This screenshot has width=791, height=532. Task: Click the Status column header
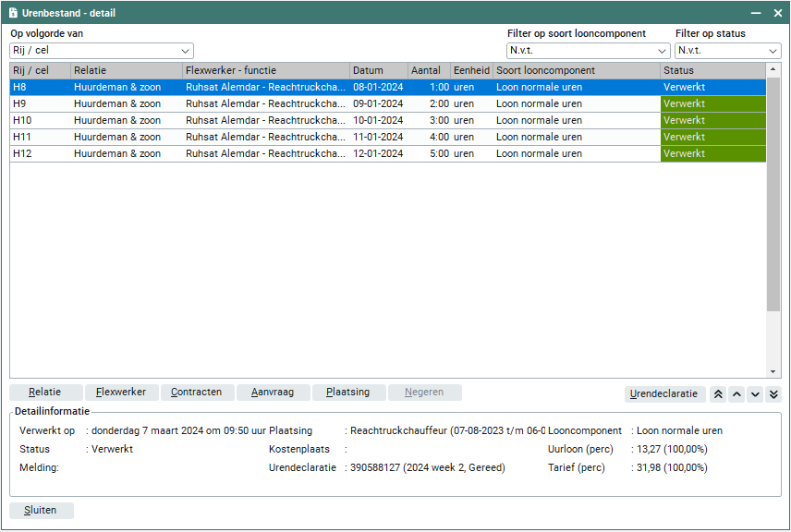pyautogui.click(x=712, y=70)
